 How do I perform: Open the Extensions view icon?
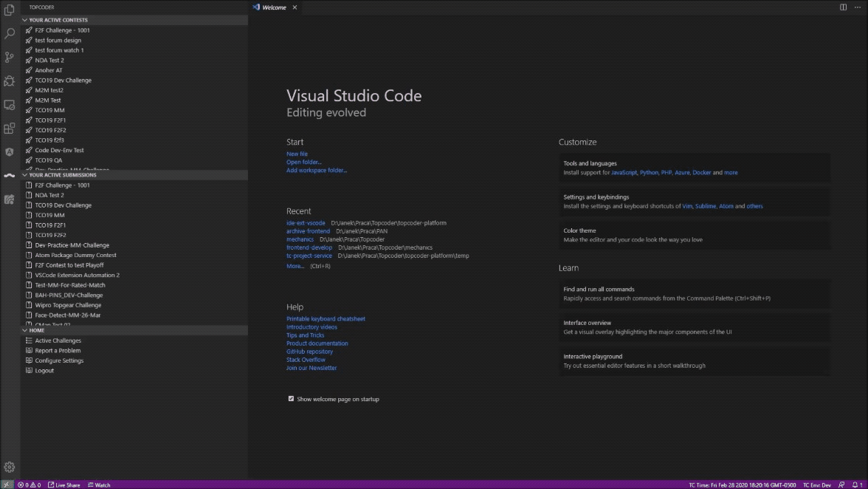[10, 129]
